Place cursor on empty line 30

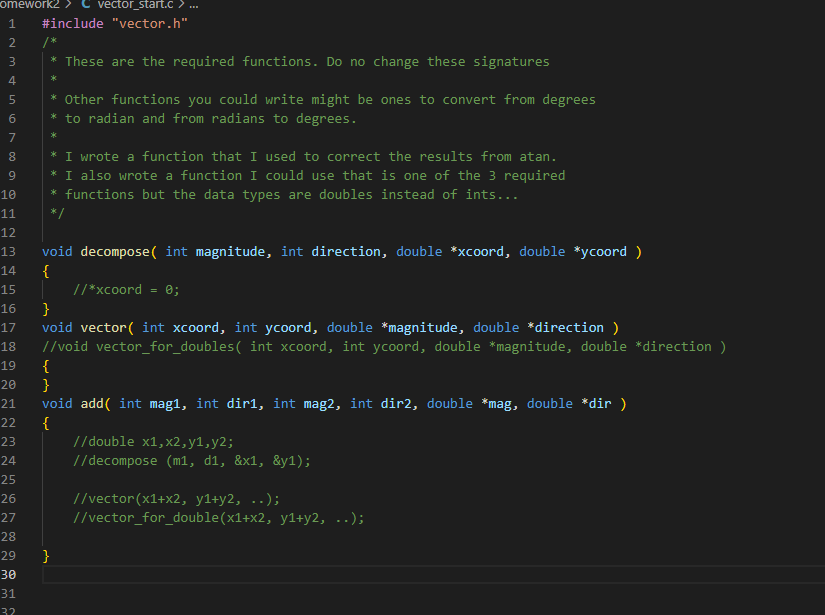434,574
